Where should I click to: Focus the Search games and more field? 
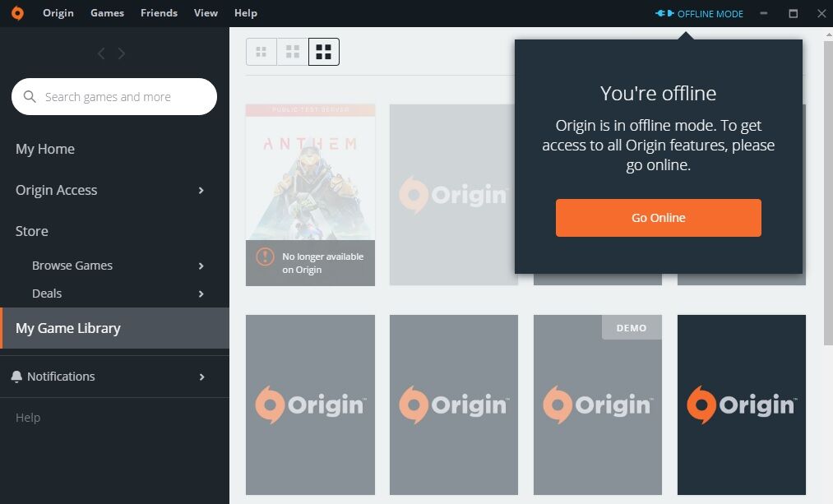pyautogui.click(x=114, y=97)
